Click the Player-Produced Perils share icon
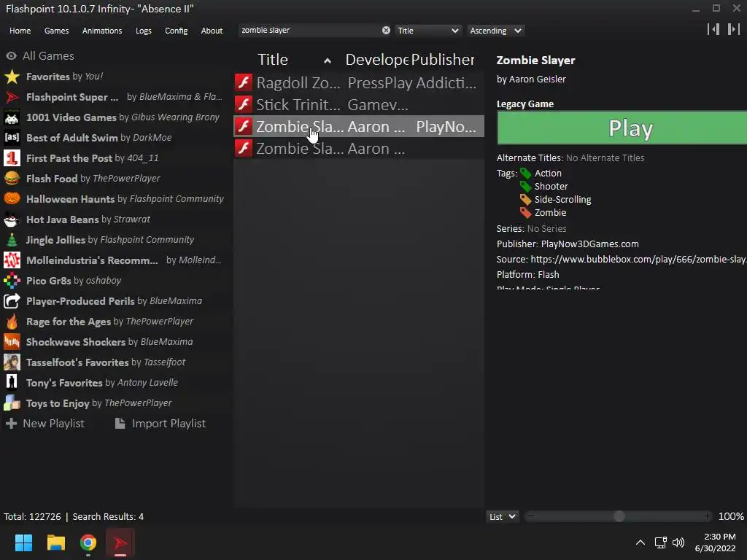The image size is (747, 560). pyautogui.click(x=12, y=301)
